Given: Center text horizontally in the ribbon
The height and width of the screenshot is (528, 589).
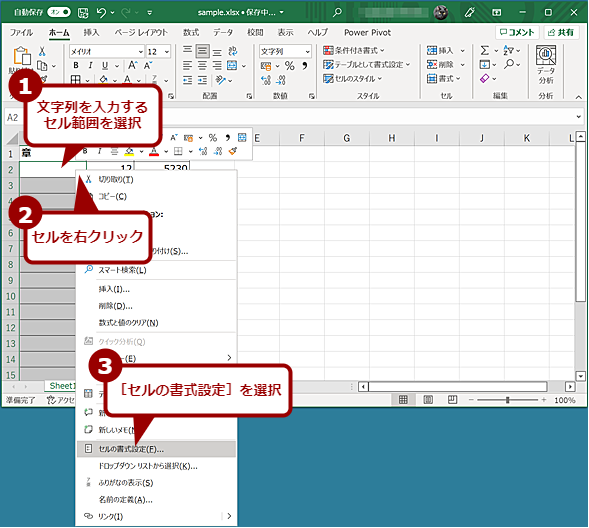Looking at the screenshot, I should pyautogui.click(x=202, y=65).
